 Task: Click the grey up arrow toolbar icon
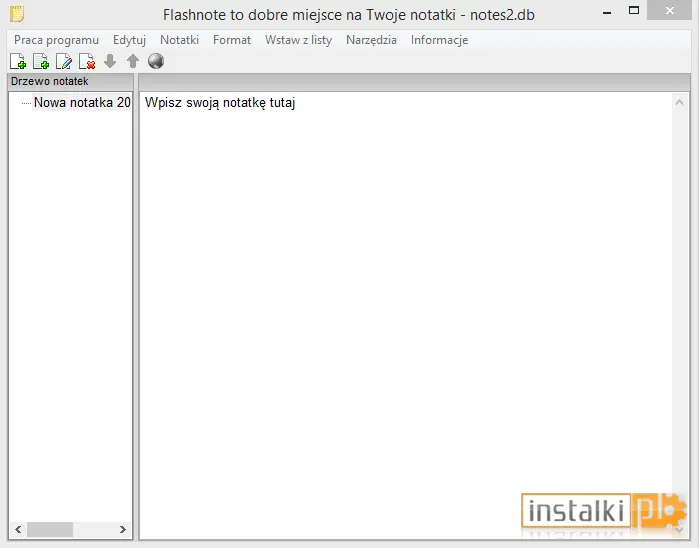coord(133,61)
